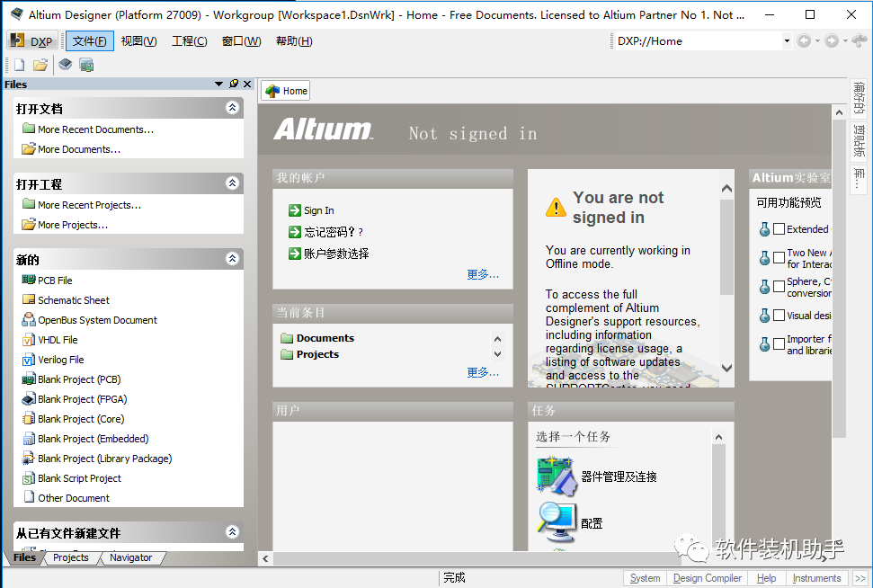Collapse the 打开工程 section
The image size is (873, 588).
click(x=232, y=183)
